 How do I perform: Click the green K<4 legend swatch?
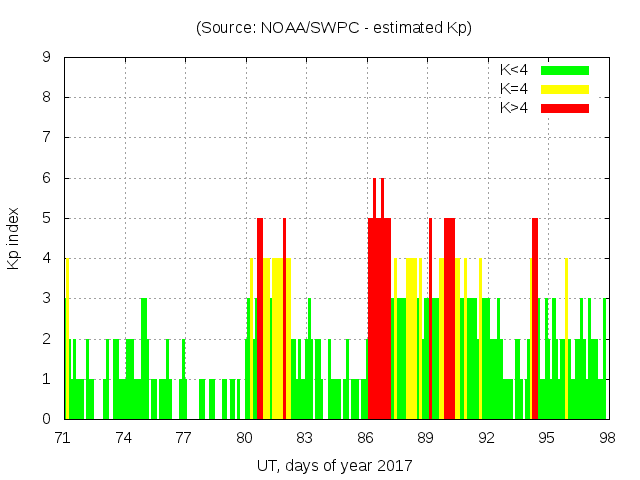(565, 70)
